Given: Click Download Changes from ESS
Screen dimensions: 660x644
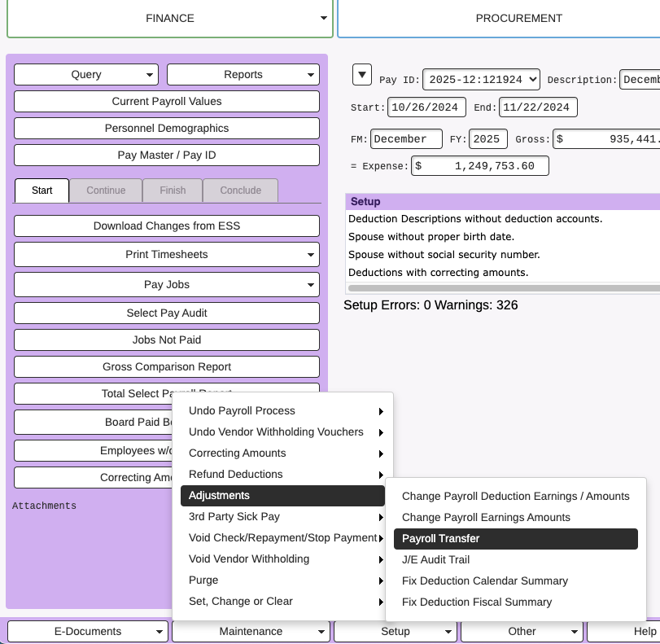Looking at the screenshot, I should [167, 226].
